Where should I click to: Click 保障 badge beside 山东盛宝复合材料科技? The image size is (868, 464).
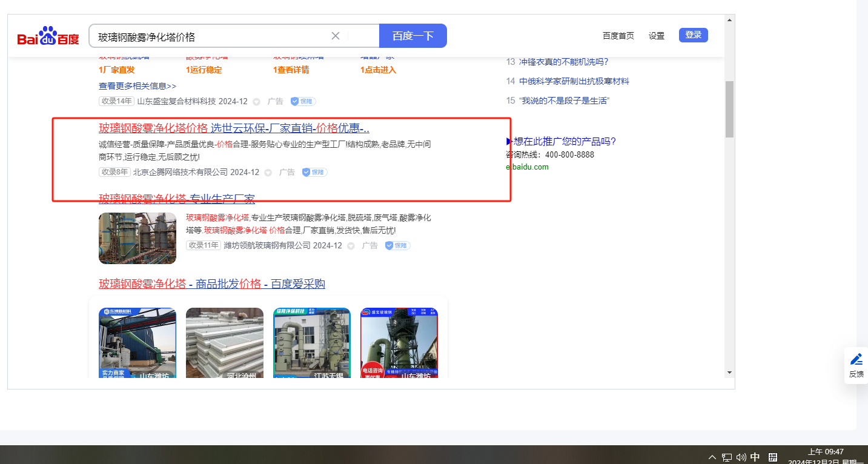click(x=303, y=102)
